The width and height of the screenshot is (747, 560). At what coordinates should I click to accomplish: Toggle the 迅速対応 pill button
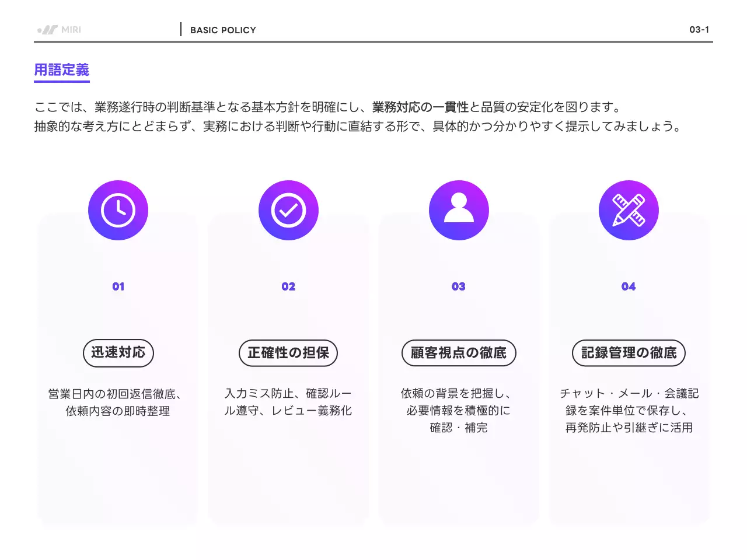click(x=118, y=353)
